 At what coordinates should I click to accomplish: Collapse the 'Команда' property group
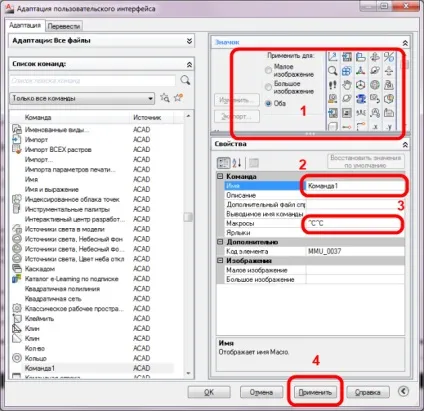click(x=220, y=176)
